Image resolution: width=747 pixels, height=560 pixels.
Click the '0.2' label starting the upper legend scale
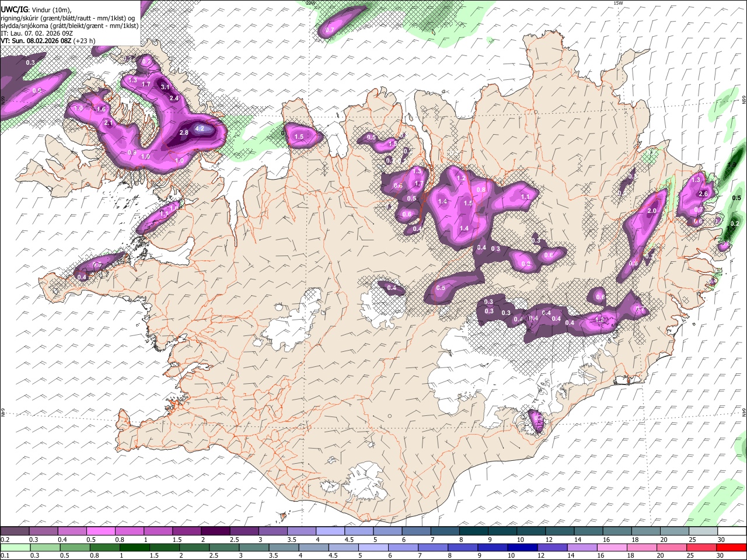[x=5, y=540]
